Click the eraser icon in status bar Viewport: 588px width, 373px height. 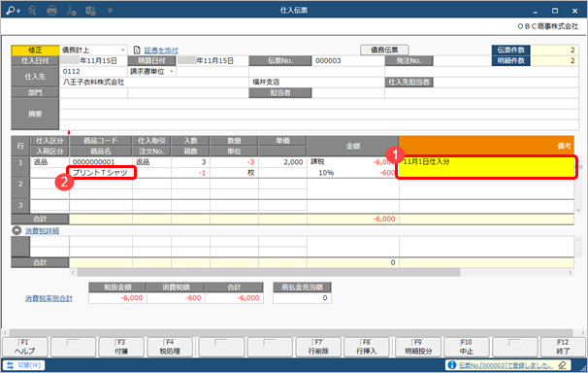point(562,365)
